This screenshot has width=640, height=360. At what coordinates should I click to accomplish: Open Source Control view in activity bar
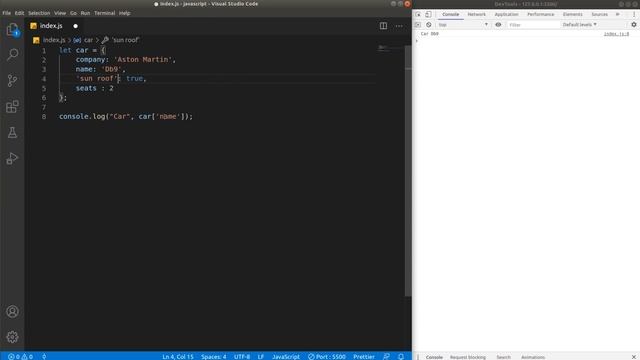click(12, 80)
